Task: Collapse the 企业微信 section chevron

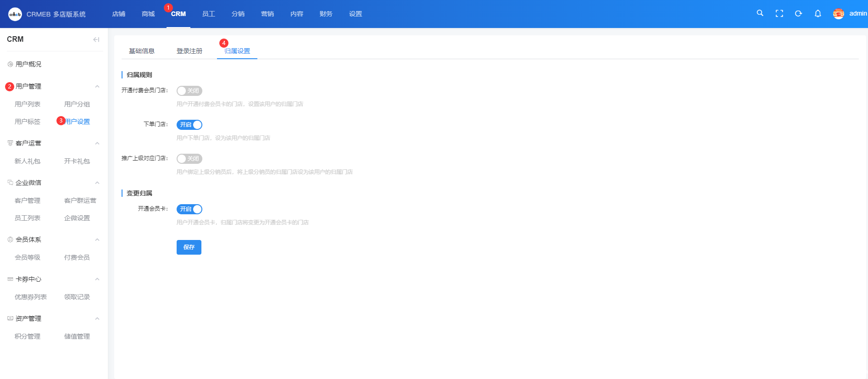Action: click(x=97, y=183)
